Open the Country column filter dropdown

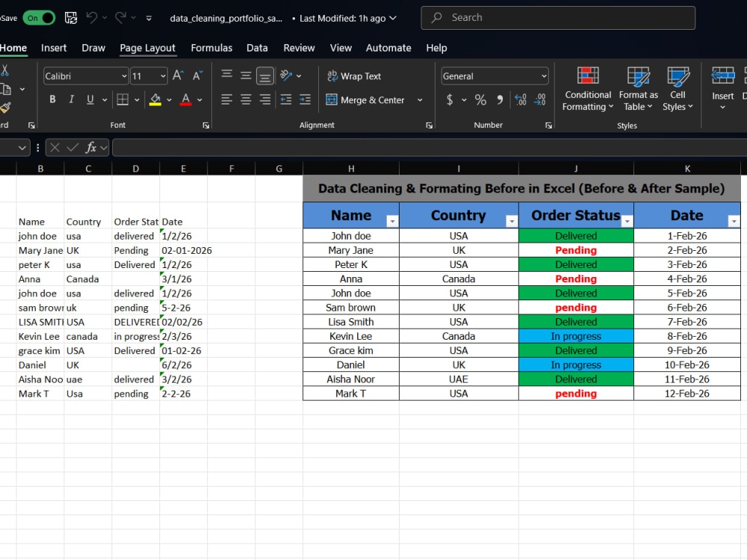click(512, 221)
